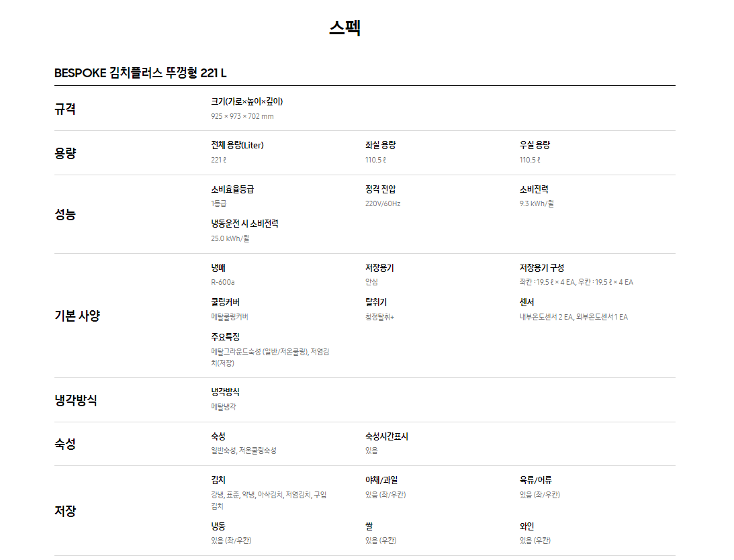Viewport: 734px width, 560px height.
Task: Click the 쌀 label
Action: coord(369,526)
